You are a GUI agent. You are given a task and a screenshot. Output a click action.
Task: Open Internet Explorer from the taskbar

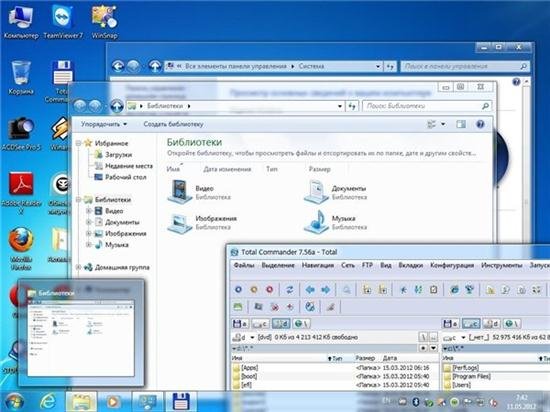[48, 402]
